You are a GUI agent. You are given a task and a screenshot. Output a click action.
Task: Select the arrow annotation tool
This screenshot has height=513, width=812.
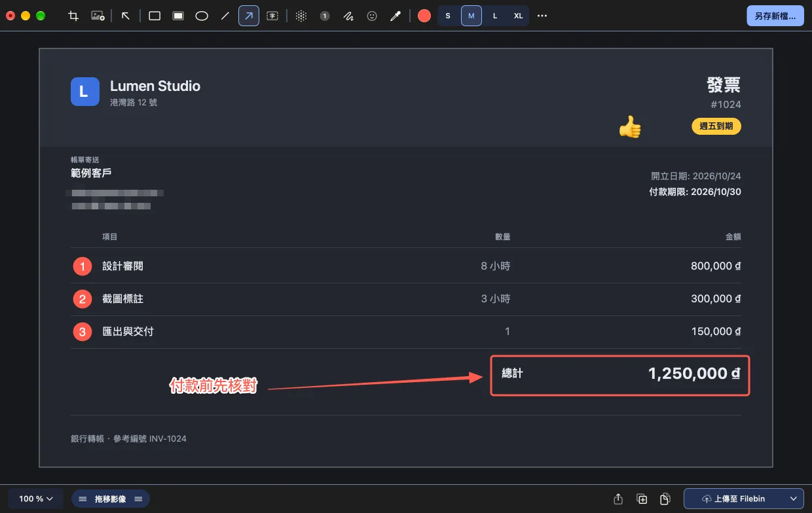click(x=249, y=16)
